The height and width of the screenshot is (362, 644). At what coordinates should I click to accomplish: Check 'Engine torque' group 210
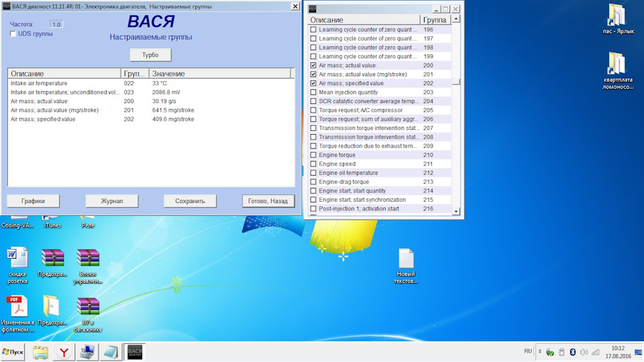pyautogui.click(x=313, y=155)
